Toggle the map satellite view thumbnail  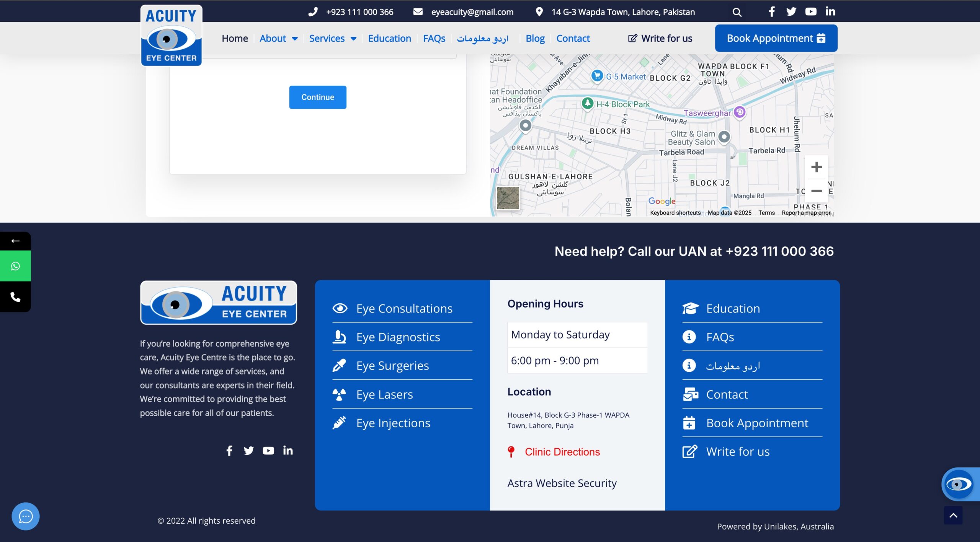click(508, 198)
